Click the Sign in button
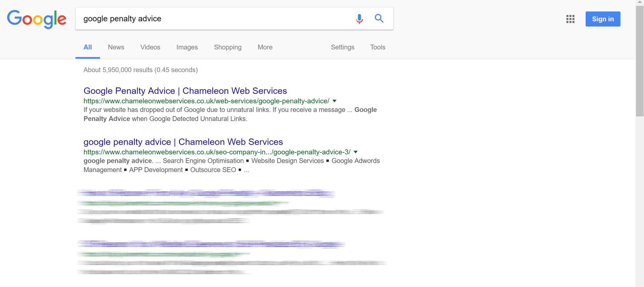The image size is (644, 287). (603, 19)
